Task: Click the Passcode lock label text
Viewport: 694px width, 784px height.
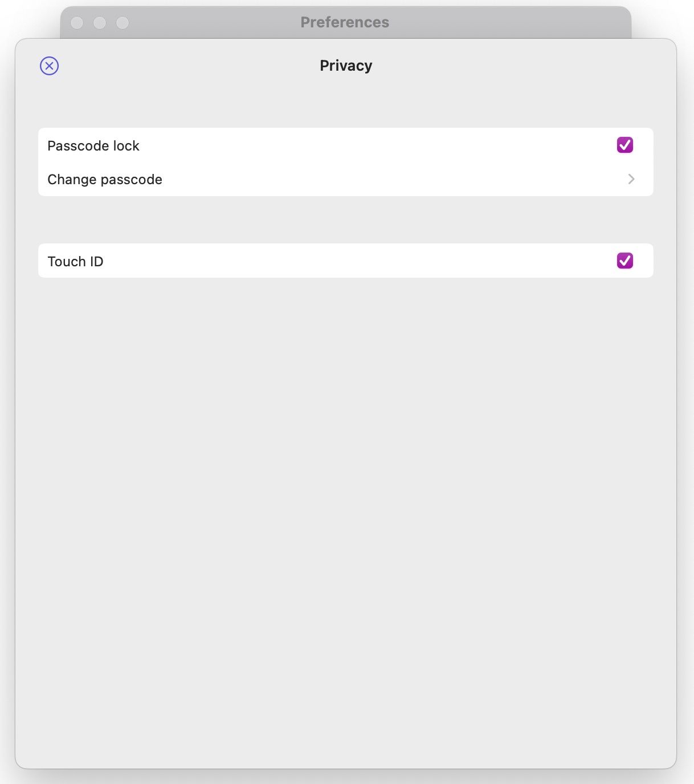Action: [x=93, y=146]
